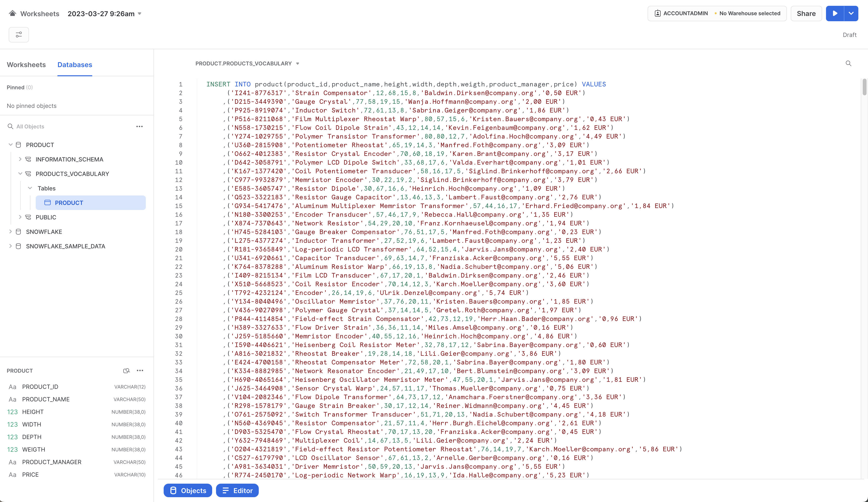Expand the INFORMATION_SCHEMA node
The image size is (868, 502).
tap(20, 159)
